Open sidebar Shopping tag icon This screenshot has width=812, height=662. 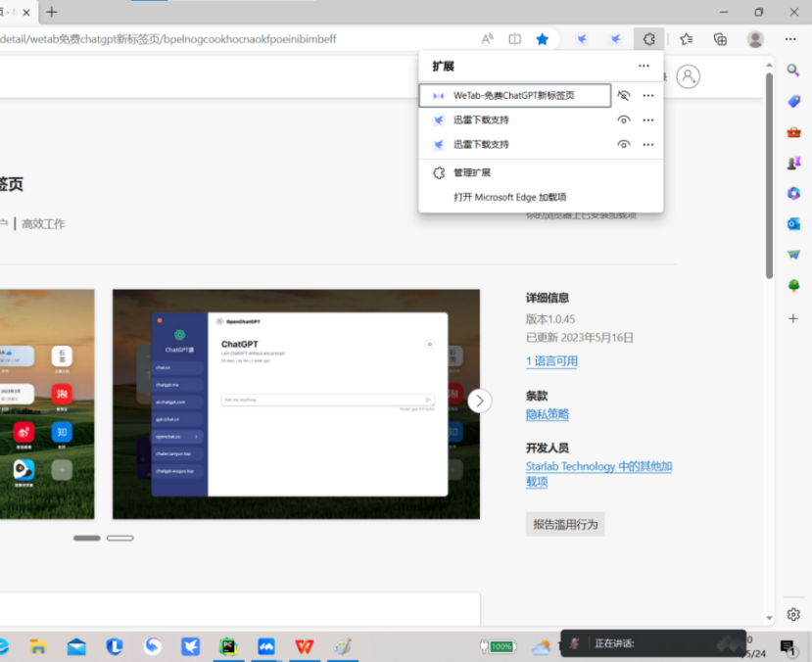coord(793,101)
